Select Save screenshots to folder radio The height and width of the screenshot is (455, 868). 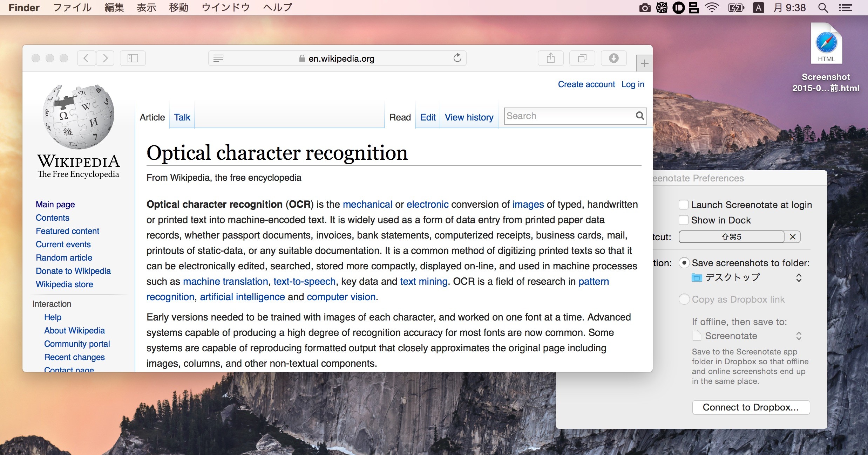[684, 263]
